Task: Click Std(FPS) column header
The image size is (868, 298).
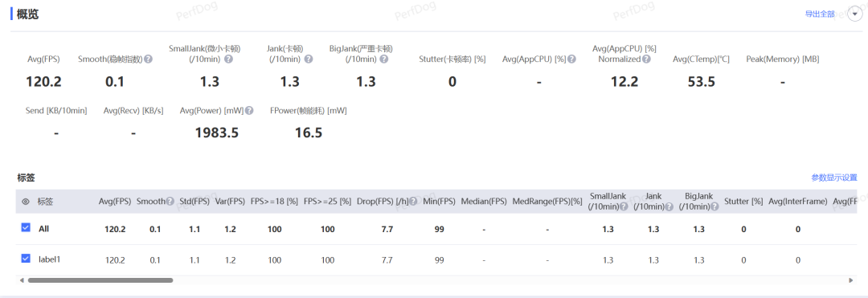Action: tap(194, 202)
